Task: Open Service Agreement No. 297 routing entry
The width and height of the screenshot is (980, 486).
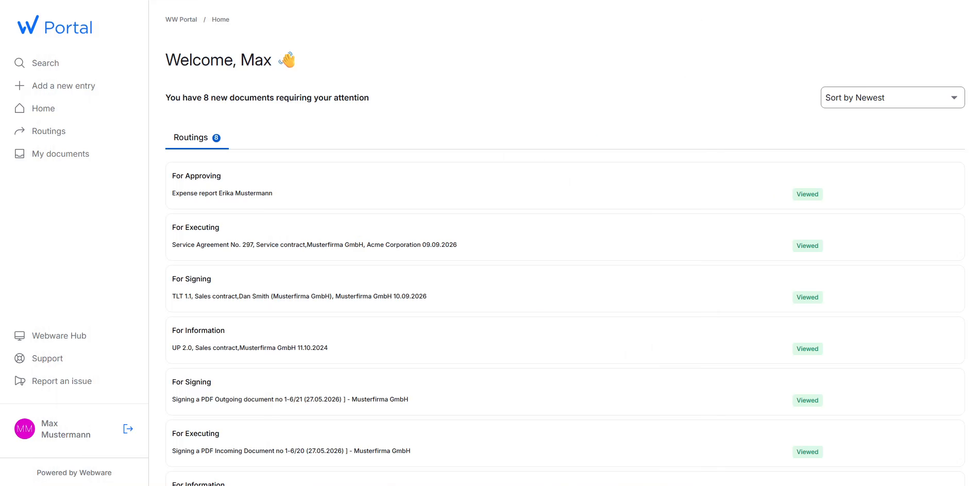Action: point(565,237)
